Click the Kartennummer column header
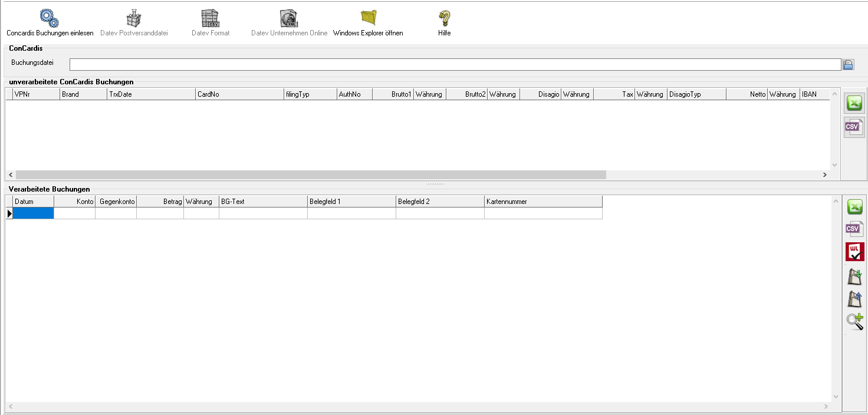 542,202
